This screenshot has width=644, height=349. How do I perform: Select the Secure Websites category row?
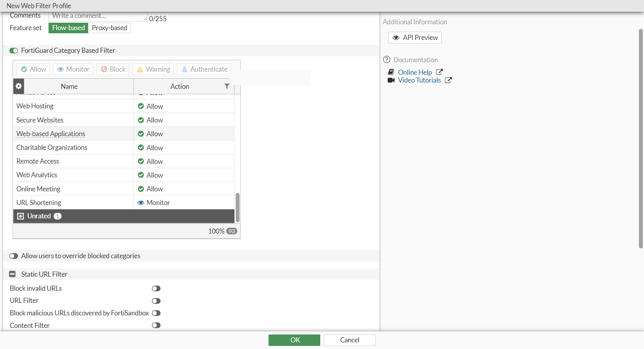[124, 120]
